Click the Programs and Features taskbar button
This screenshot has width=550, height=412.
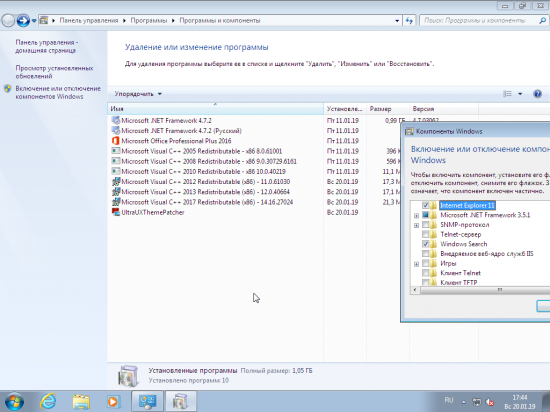click(x=180, y=401)
